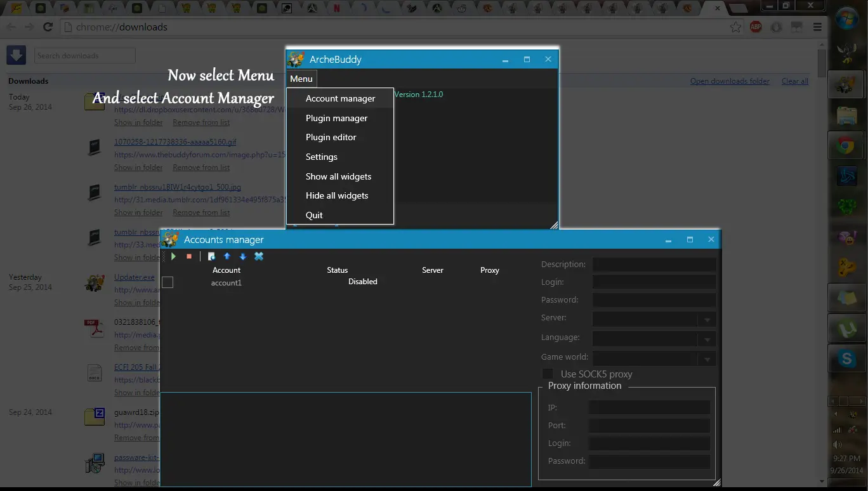This screenshot has width=868, height=491.
Task: Click the proxy IP input field
Action: [x=649, y=407]
